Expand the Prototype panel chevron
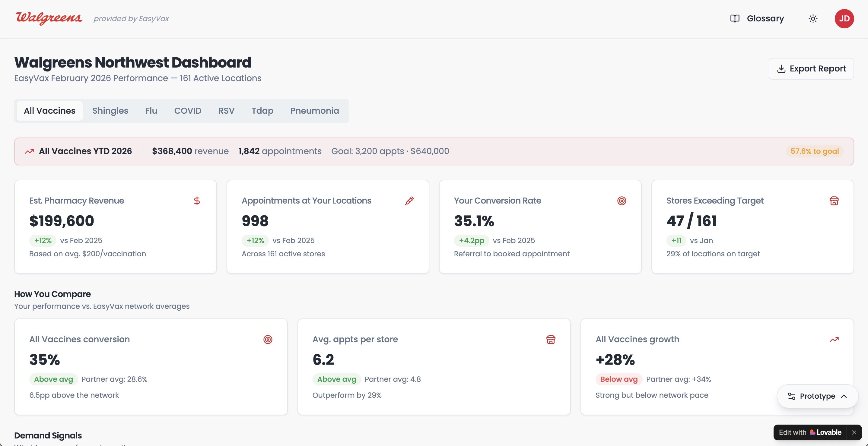868x446 pixels. (x=844, y=396)
